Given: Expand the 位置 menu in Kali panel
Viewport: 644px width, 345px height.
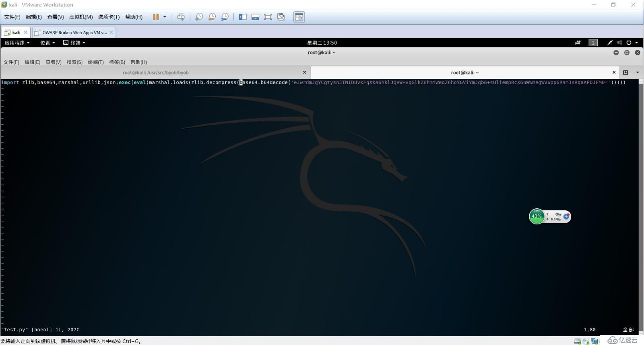Looking at the screenshot, I should tap(47, 43).
